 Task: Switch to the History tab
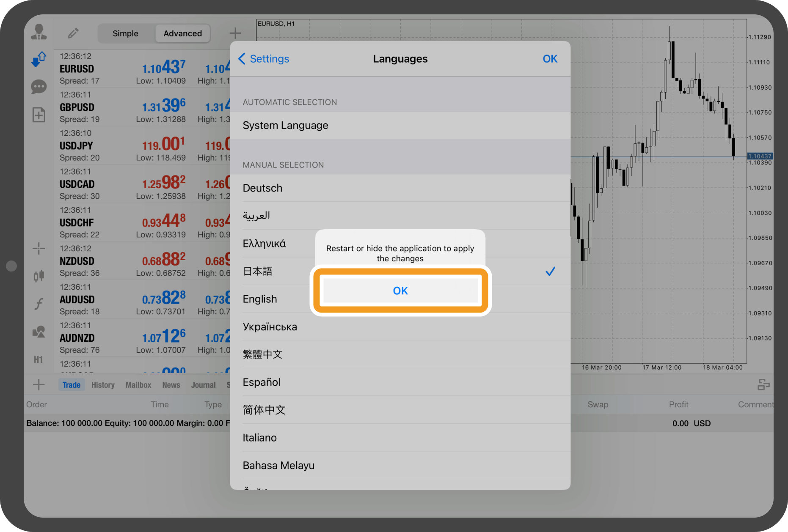(103, 385)
